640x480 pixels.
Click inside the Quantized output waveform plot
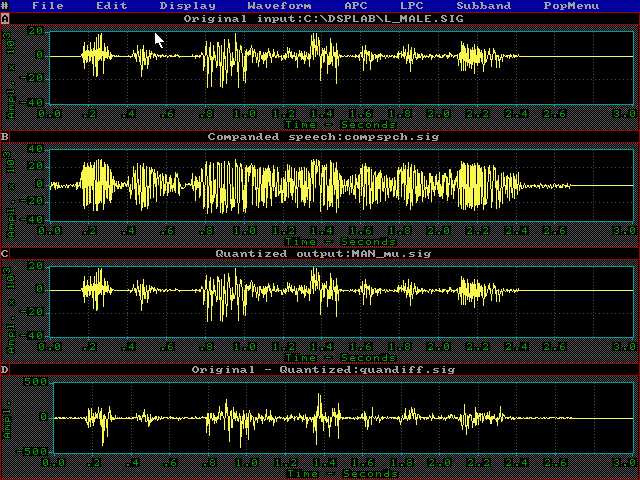click(341, 302)
